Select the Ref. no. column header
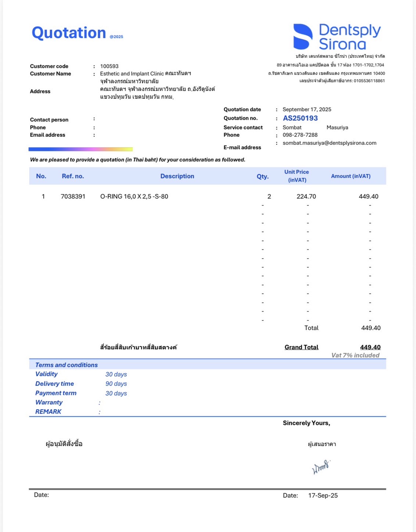The image size is (416, 532). pos(73,176)
